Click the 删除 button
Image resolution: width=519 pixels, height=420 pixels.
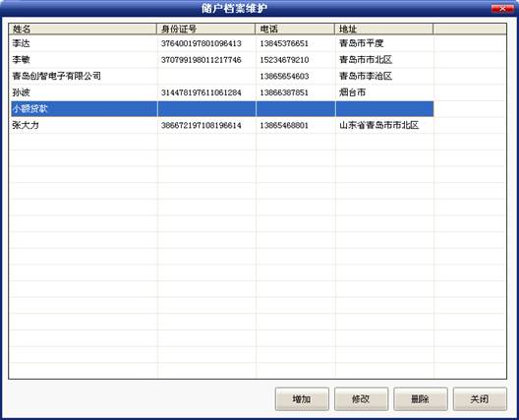(x=421, y=398)
